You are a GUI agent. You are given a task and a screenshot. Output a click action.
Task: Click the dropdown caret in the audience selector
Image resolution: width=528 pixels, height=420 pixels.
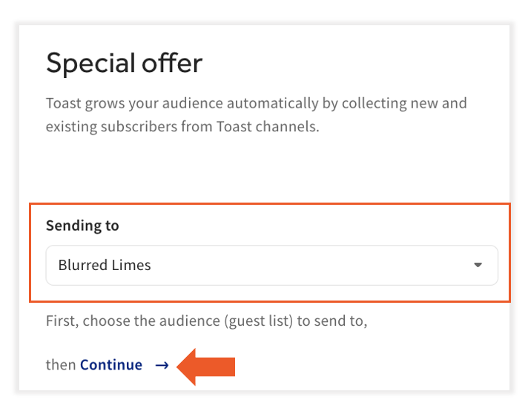(478, 265)
